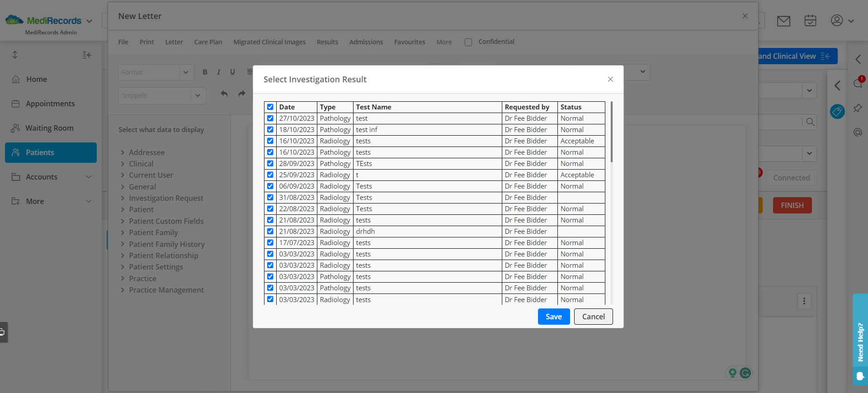Open the Favourites menu
868x393 pixels.
click(410, 42)
